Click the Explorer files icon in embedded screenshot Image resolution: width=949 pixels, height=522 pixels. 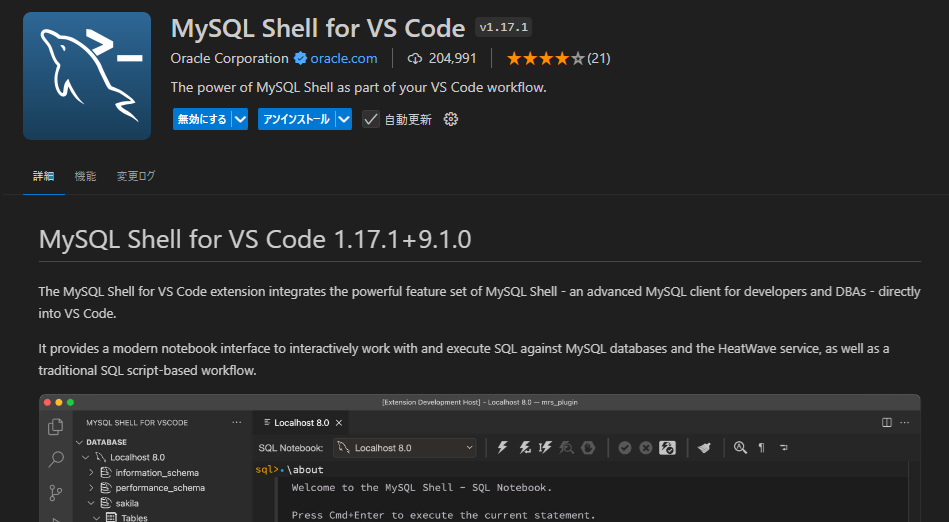point(56,427)
